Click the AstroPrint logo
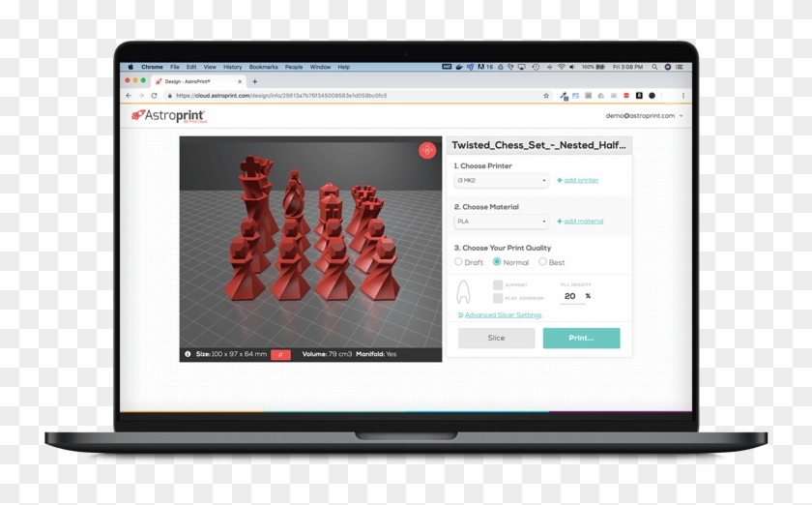 (169, 116)
